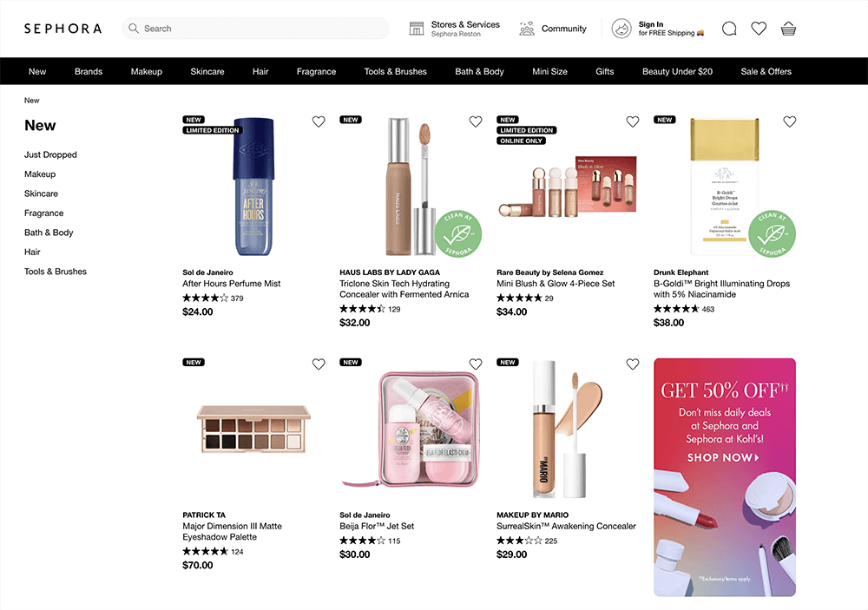Screen dimensions: 868x610
Task: Open the Makeup menu in navigation bar
Action: click(x=146, y=71)
